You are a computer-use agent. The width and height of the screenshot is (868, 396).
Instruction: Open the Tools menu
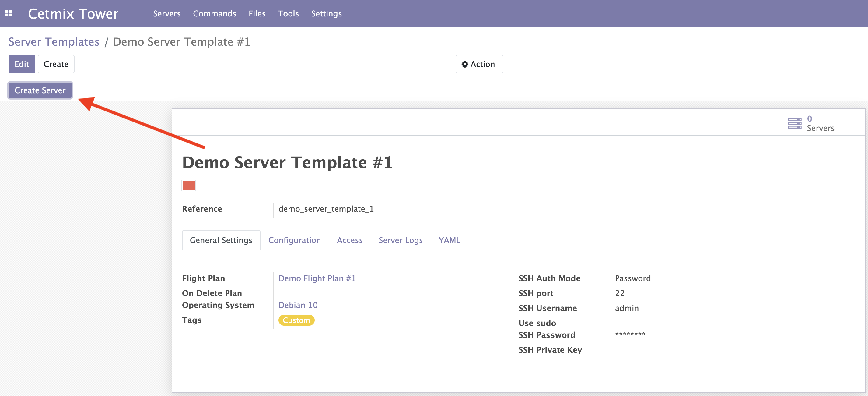pyautogui.click(x=288, y=13)
